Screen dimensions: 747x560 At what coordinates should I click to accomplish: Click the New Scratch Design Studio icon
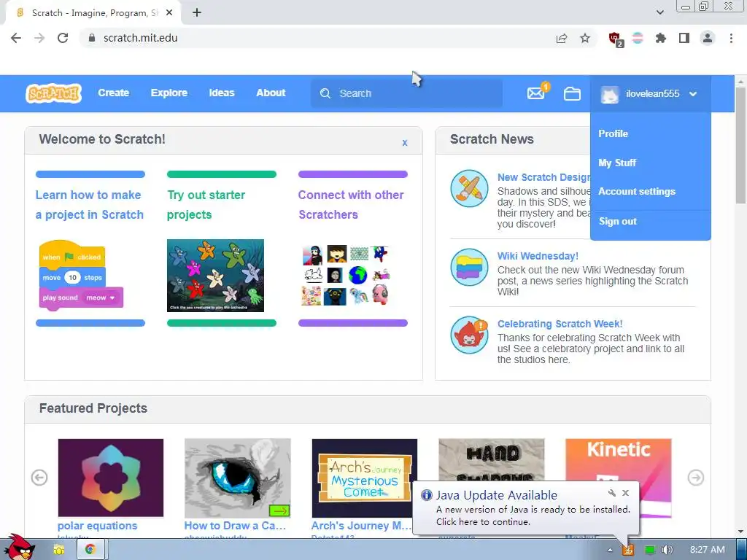[x=469, y=189]
